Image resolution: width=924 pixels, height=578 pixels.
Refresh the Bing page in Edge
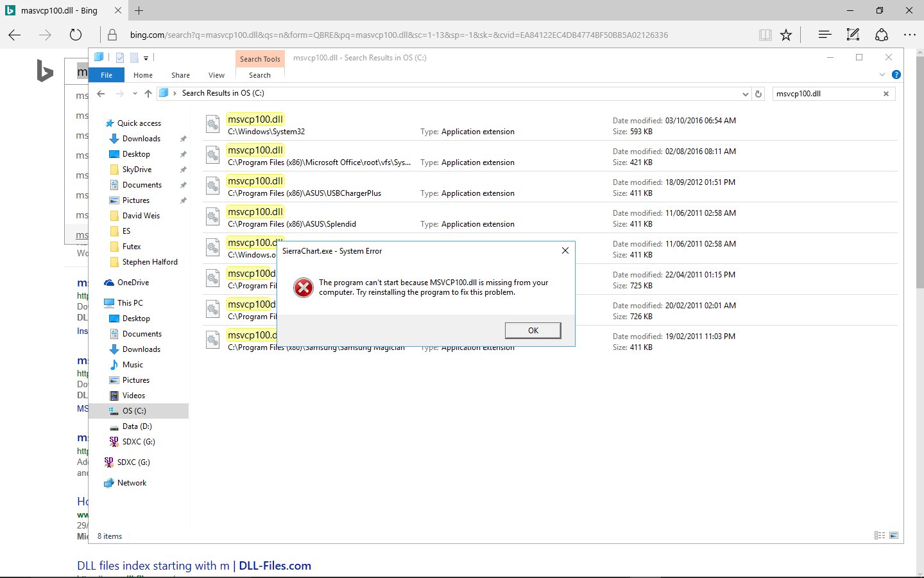coord(76,35)
